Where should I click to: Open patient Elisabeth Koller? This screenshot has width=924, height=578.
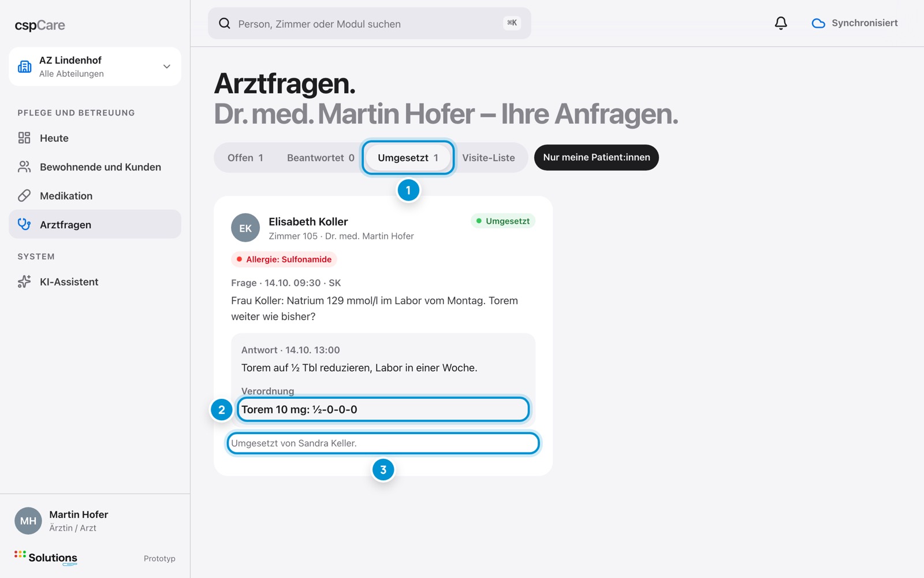coord(308,221)
